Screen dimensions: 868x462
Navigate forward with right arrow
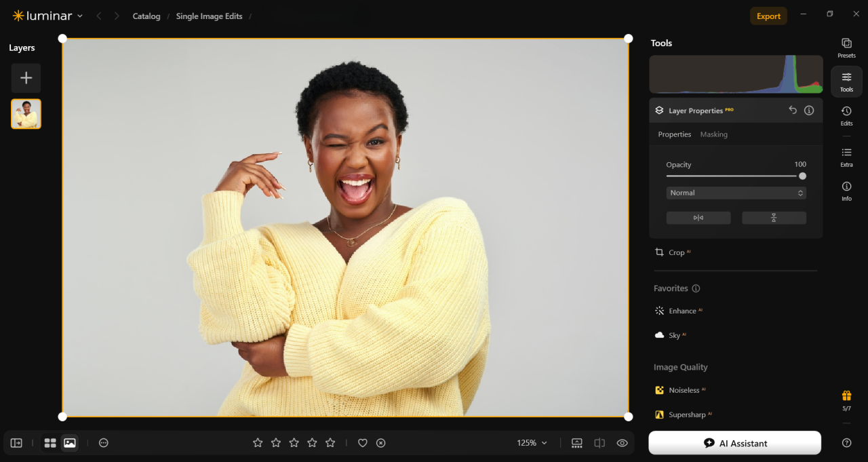pos(117,16)
